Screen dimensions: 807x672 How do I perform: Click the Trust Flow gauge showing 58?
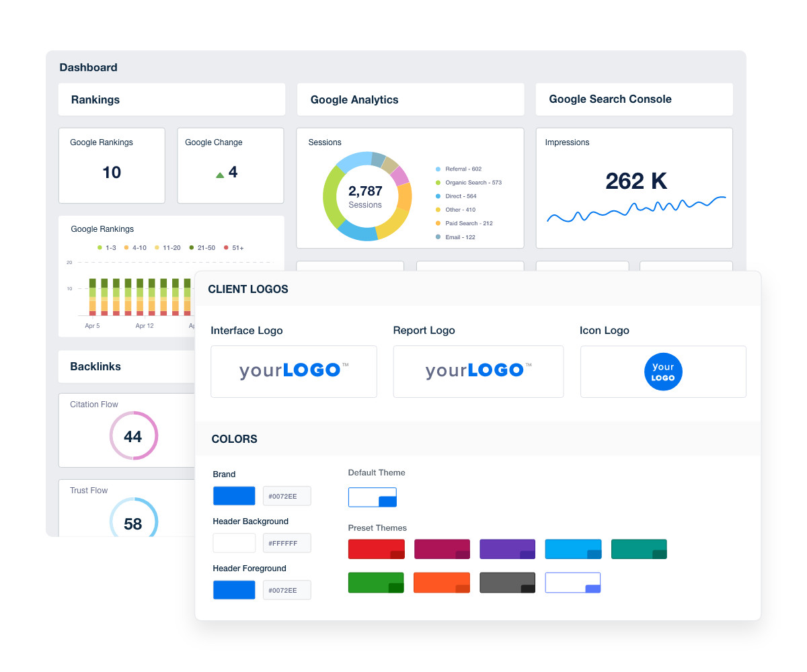point(133,517)
